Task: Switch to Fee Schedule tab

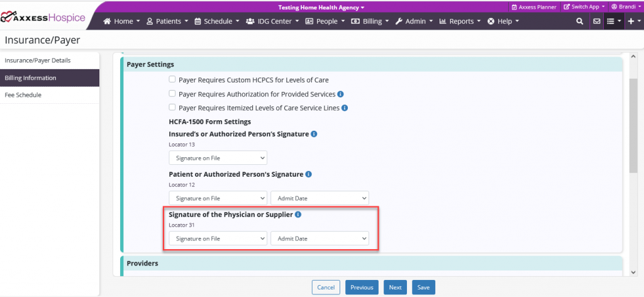Action: 23,95
